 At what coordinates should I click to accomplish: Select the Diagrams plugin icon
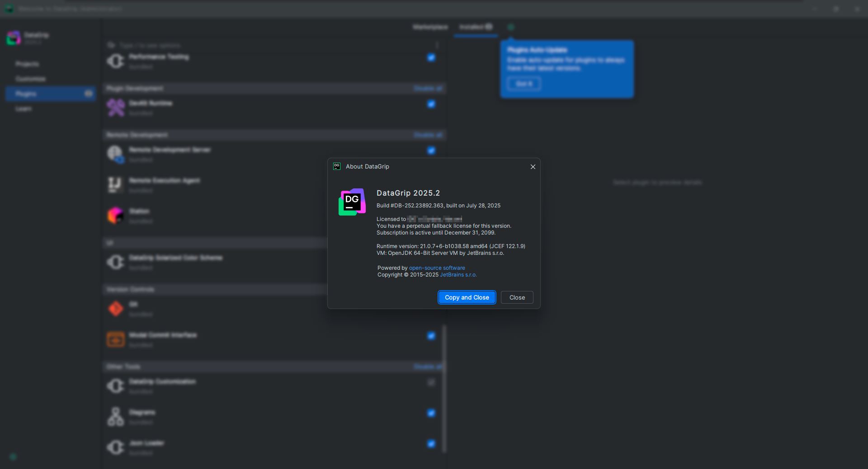click(116, 417)
